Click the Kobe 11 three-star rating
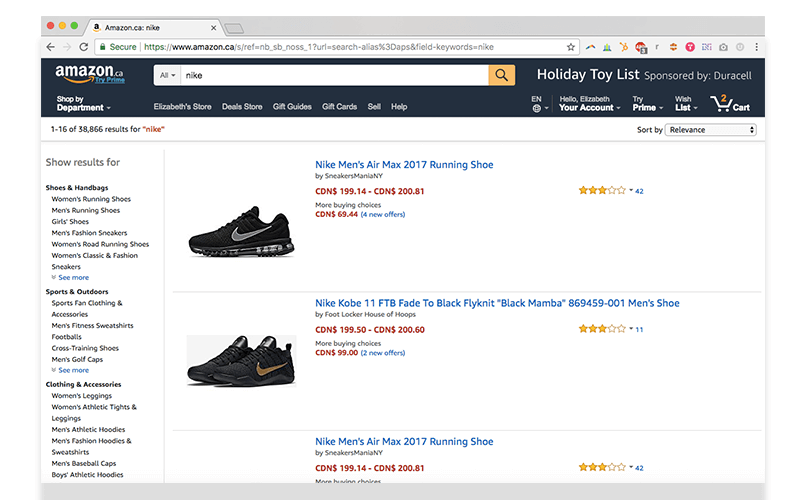800x500 pixels. [x=602, y=329]
